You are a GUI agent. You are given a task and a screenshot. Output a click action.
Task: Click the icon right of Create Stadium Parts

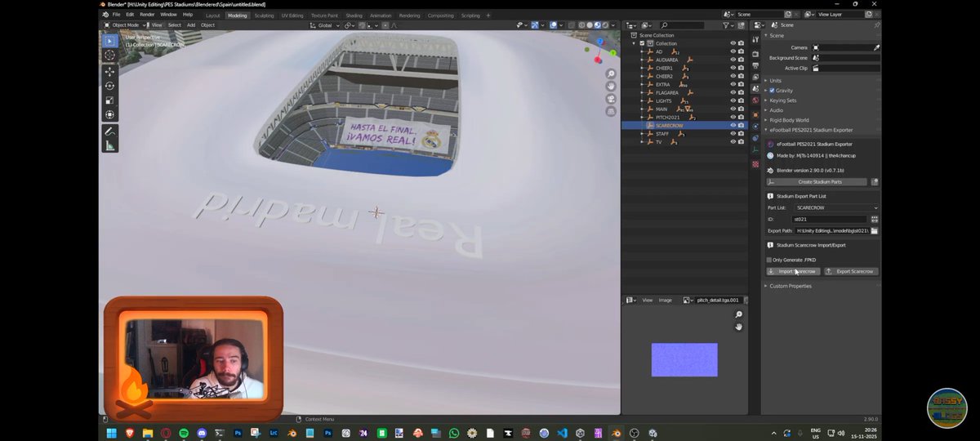pyautogui.click(x=875, y=182)
